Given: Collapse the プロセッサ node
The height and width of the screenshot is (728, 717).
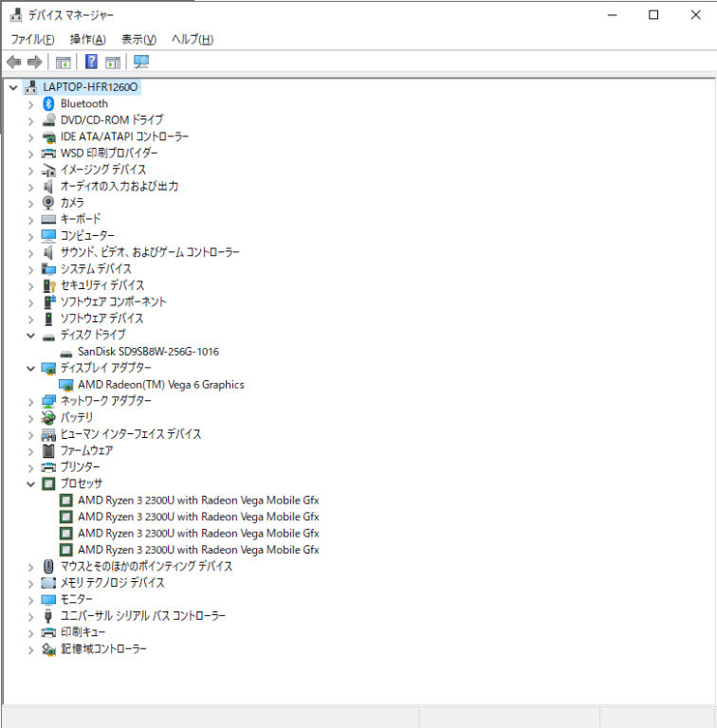Looking at the screenshot, I should pyautogui.click(x=30, y=484).
